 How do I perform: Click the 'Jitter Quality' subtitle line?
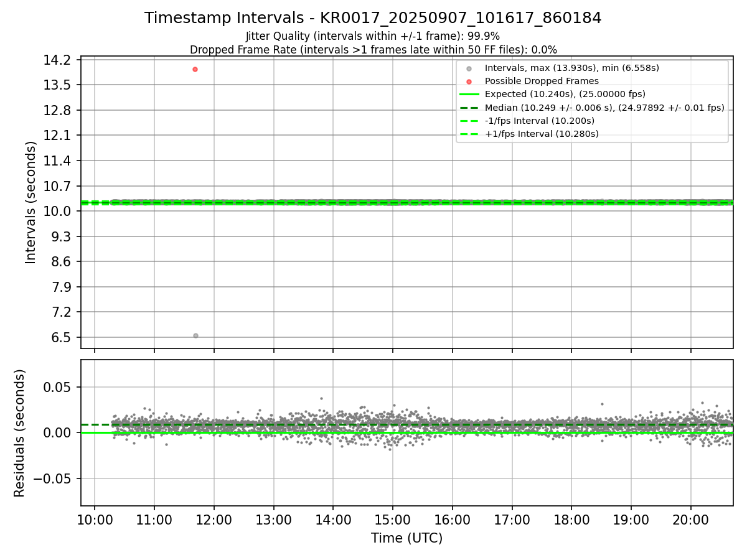[x=373, y=36]
